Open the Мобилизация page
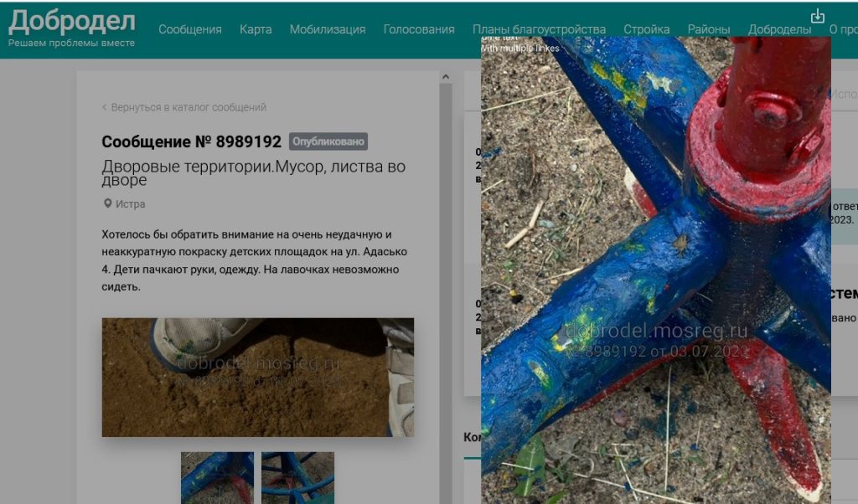 (x=328, y=29)
